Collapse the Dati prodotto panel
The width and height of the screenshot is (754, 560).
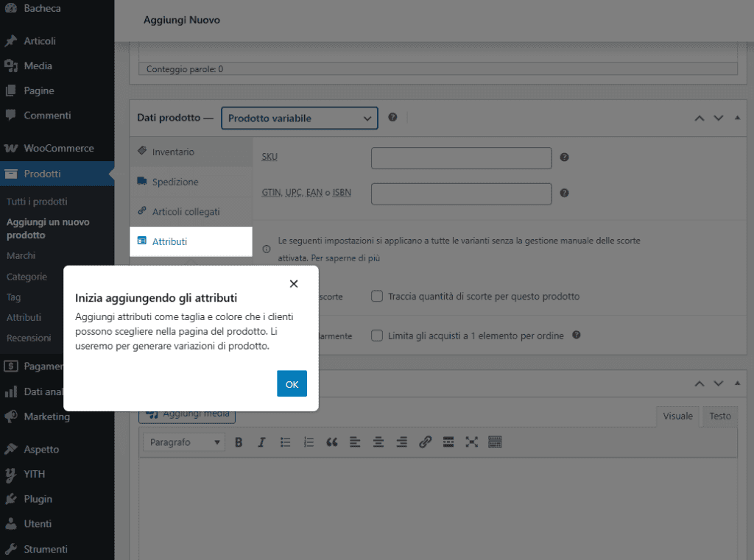tap(737, 117)
